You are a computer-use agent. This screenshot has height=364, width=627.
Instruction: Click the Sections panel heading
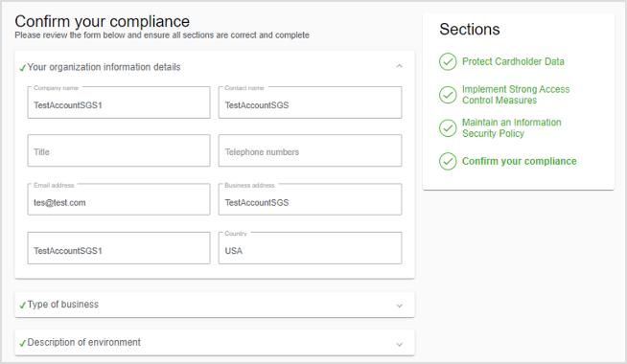470,29
